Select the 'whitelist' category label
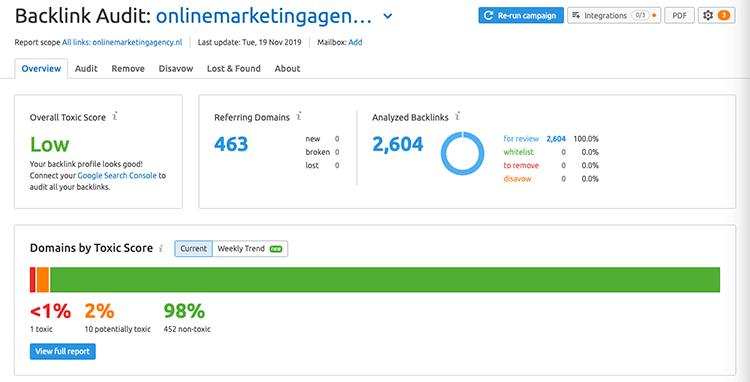 (518, 152)
